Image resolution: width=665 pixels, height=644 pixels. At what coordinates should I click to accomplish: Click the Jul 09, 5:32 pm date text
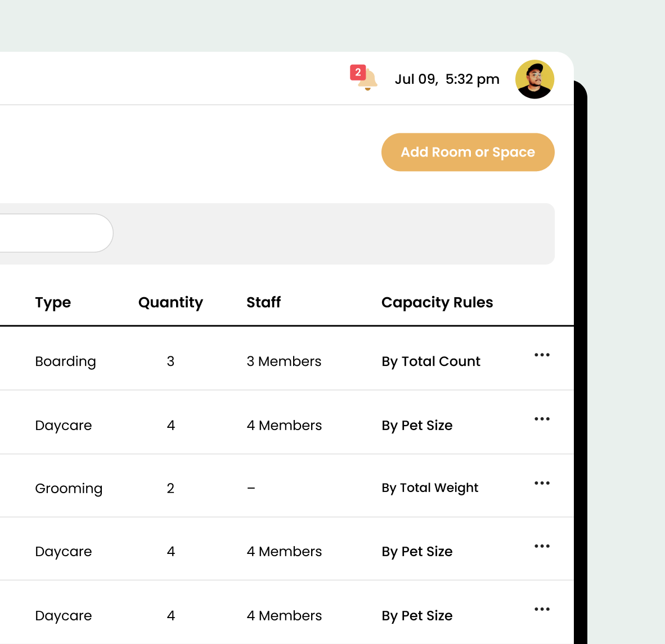tap(447, 79)
